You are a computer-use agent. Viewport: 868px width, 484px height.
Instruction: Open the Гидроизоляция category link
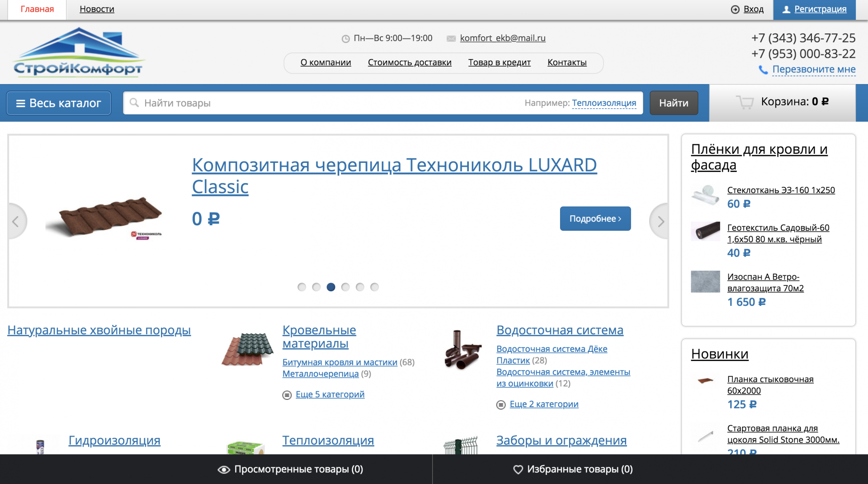[114, 440]
